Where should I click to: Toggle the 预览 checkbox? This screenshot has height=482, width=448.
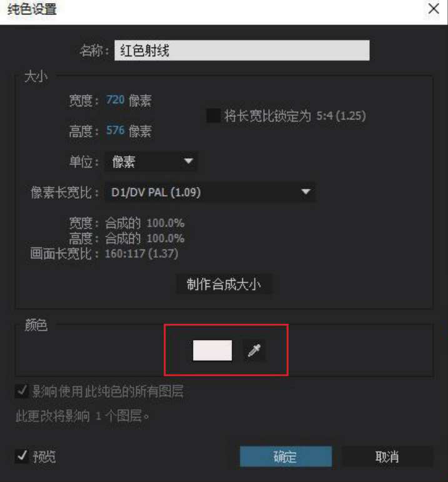21,456
